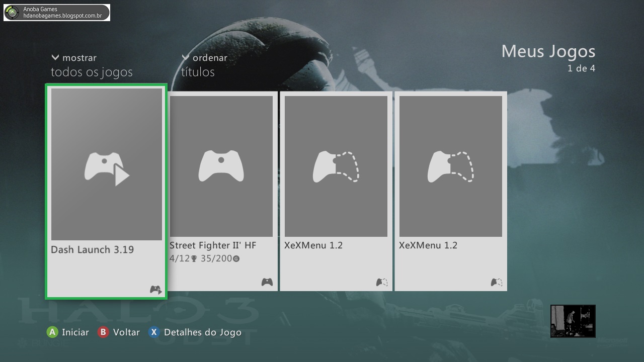The image size is (644, 362).
Task: Click the blue X Detalhes do Jogo button icon
Action: [x=153, y=332]
